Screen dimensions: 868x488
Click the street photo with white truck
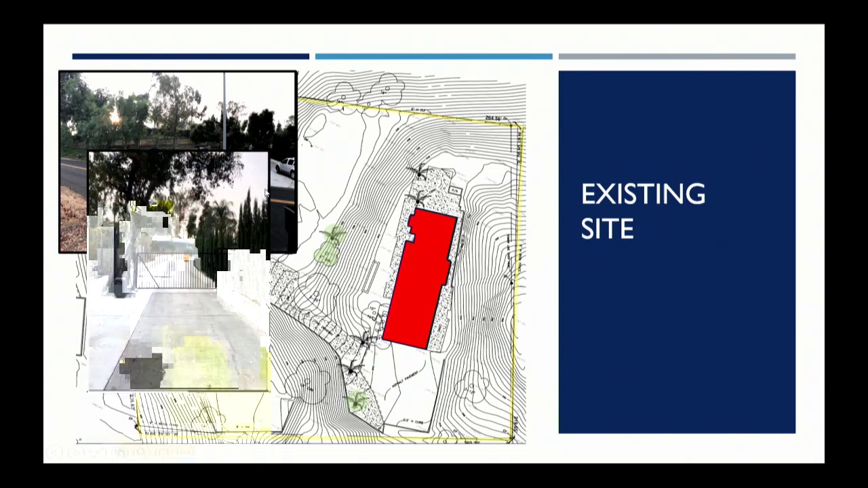(178, 111)
